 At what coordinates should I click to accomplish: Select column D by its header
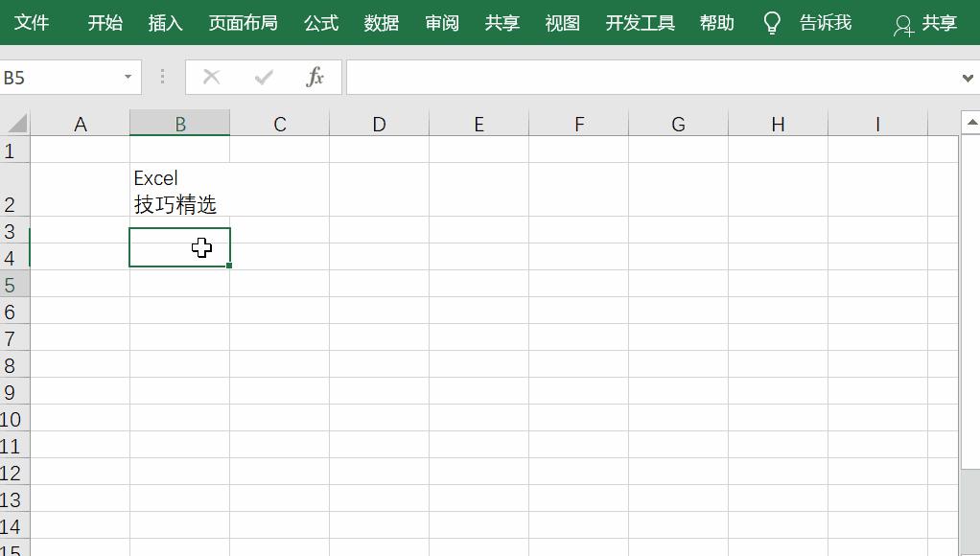pyautogui.click(x=379, y=123)
